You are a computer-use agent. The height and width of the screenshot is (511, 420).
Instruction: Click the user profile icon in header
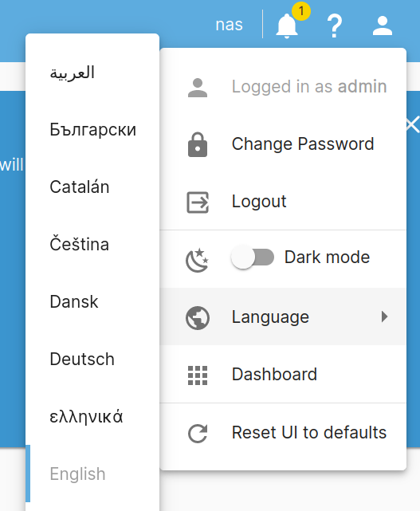[383, 26]
